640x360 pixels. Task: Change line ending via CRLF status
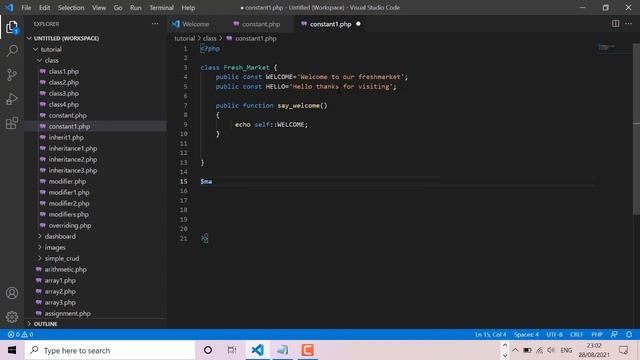pyautogui.click(x=576, y=334)
